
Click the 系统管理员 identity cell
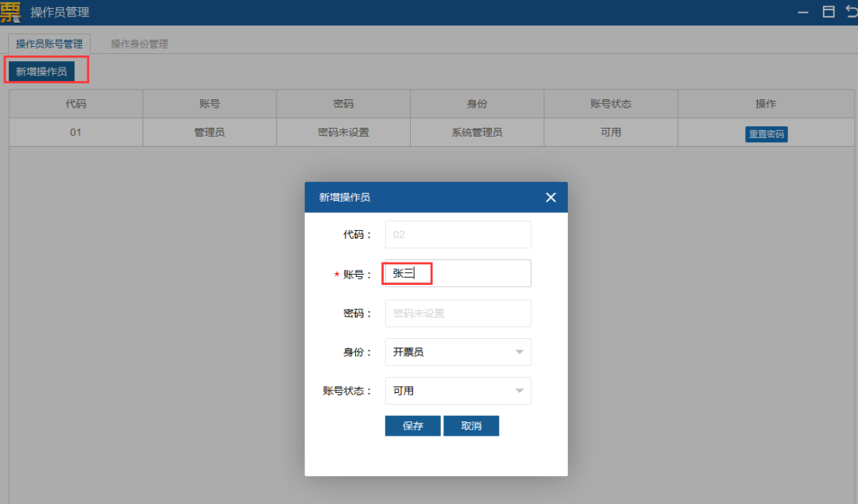[x=477, y=133]
